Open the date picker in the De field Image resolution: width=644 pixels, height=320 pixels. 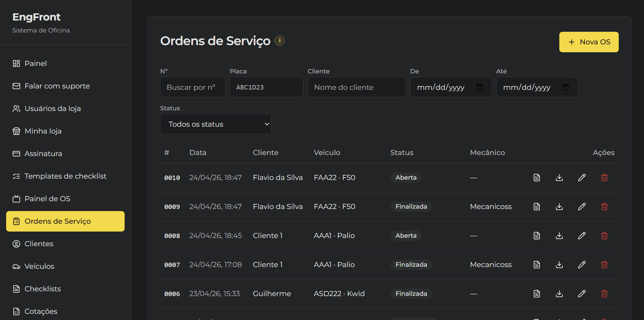point(479,87)
